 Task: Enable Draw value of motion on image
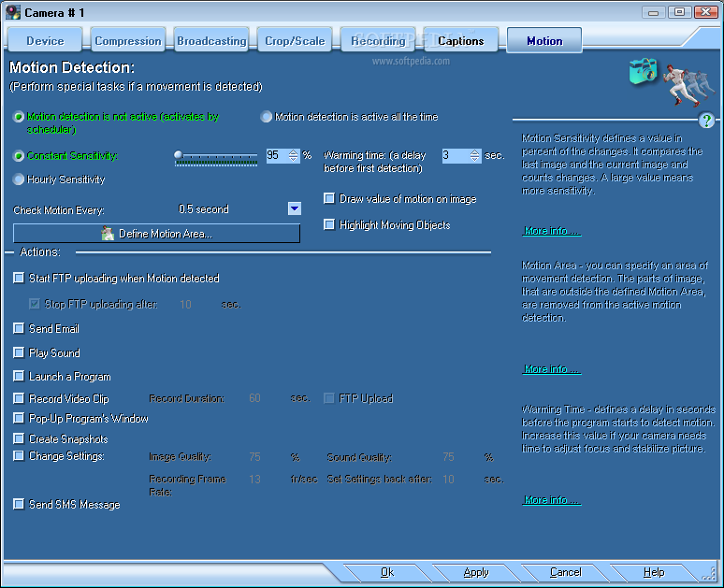tap(328, 198)
